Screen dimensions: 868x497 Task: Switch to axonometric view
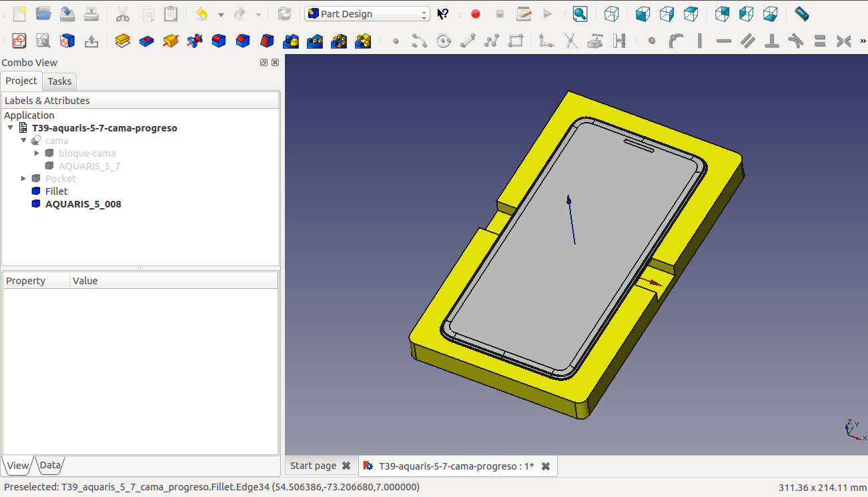pyautogui.click(x=611, y=14)
